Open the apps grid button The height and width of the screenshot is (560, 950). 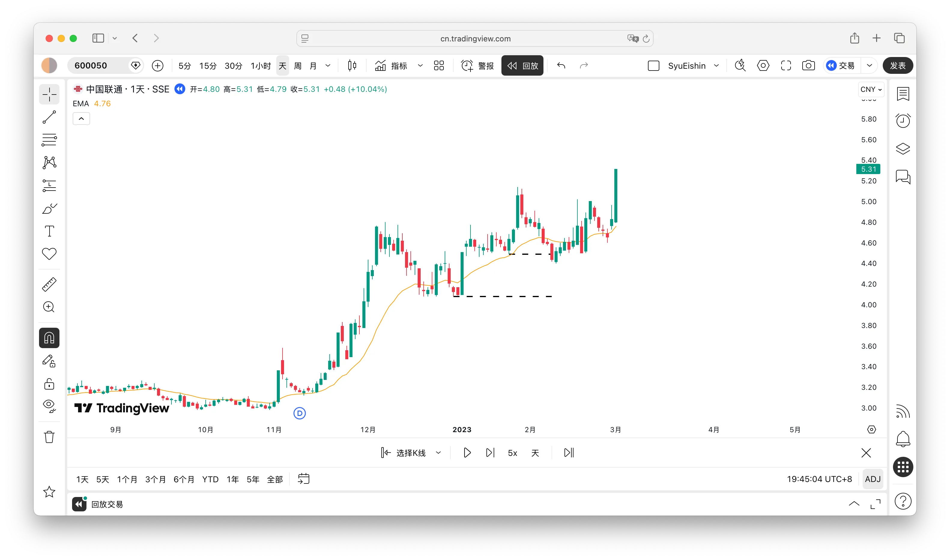(x=903, y=467)
